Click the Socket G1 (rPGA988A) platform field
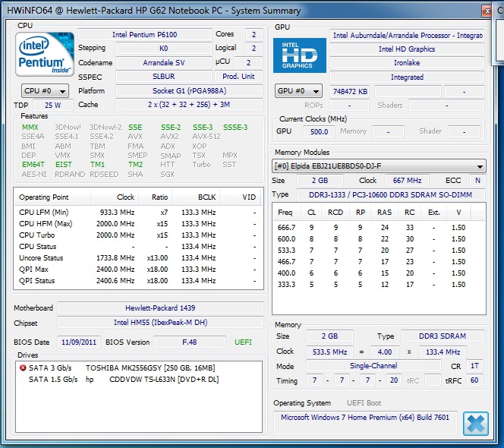This screenshot has width=504, height=448. tap(189, 90)
